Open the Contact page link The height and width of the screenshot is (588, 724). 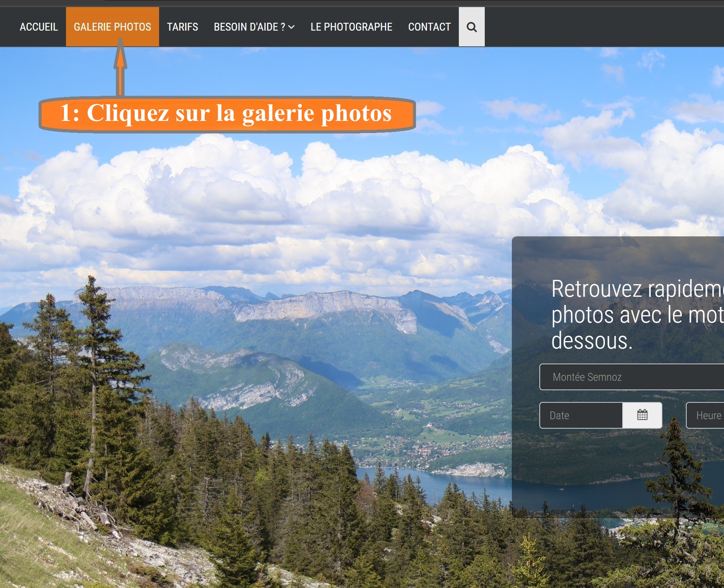click(429, 27)
